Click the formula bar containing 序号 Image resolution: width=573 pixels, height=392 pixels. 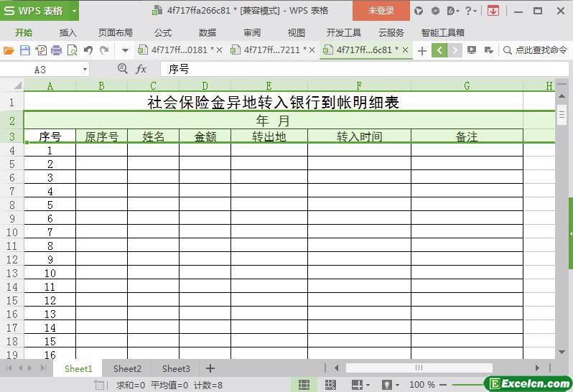363,69
